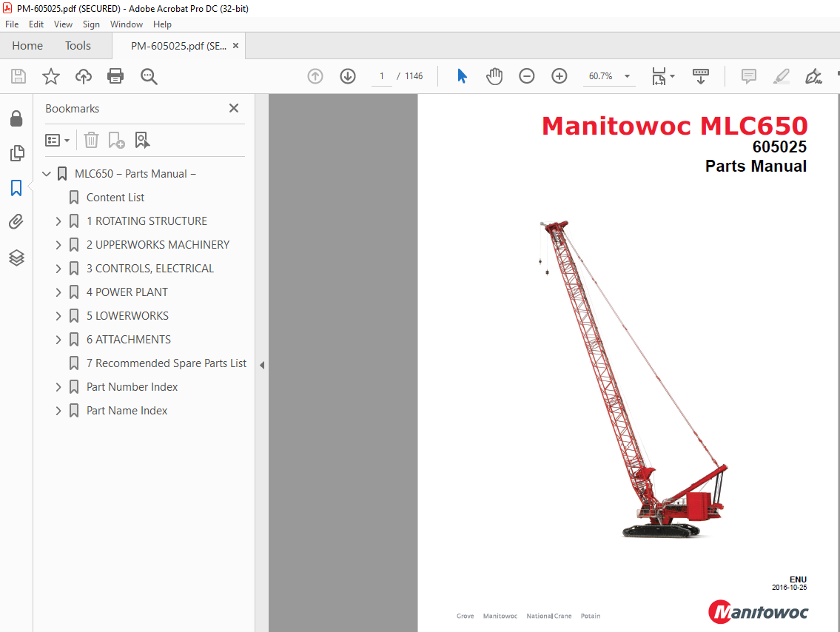Image resolution: width=840 pixels, height=632 pixels.
Task: Click the Save file icon
Action: 19,76
